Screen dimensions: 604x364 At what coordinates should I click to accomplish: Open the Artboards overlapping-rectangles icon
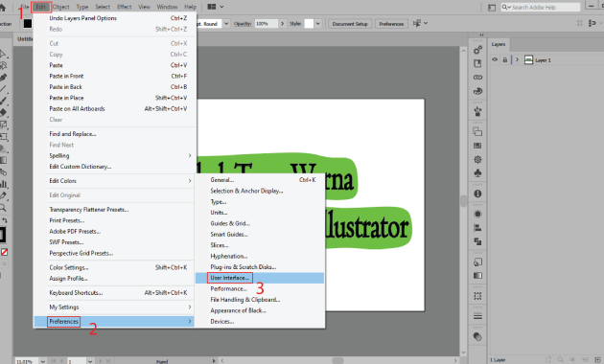point(477,131)
